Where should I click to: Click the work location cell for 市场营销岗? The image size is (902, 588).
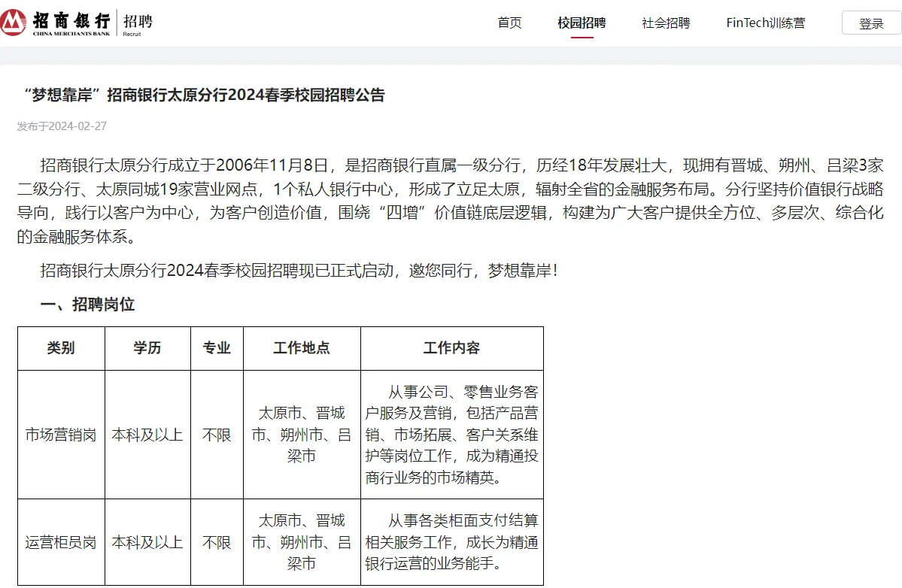click(x=302, y=435)
